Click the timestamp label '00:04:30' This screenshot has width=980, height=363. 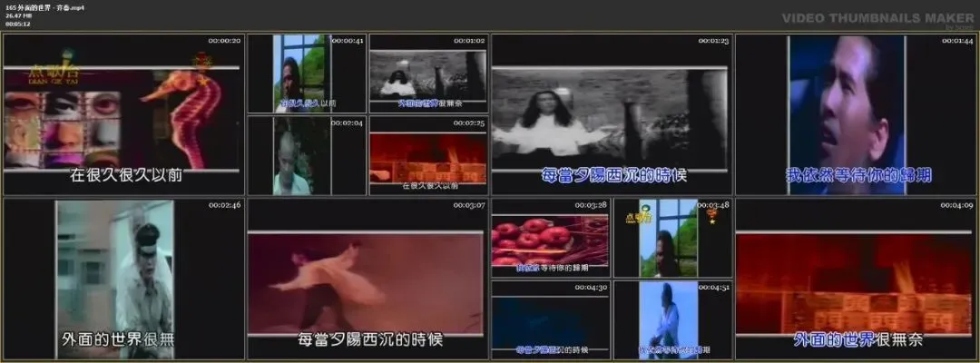[x=592, y=288]
